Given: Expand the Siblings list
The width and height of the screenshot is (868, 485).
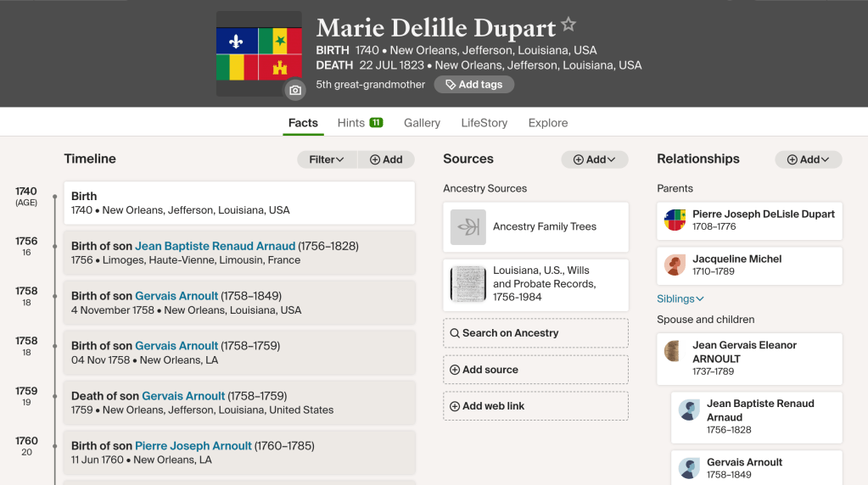Looking at the screenshot, I should tap(680, 298).
